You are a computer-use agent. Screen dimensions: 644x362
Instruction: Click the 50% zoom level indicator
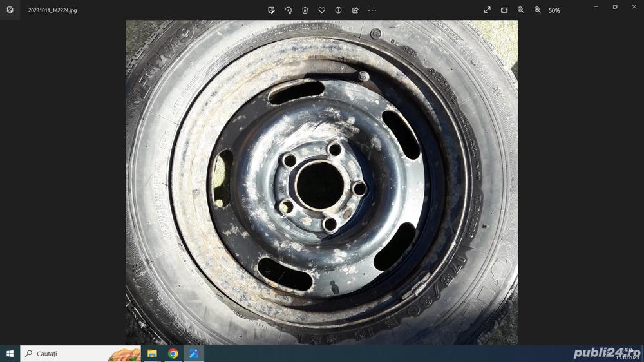(x=554, y=11)
